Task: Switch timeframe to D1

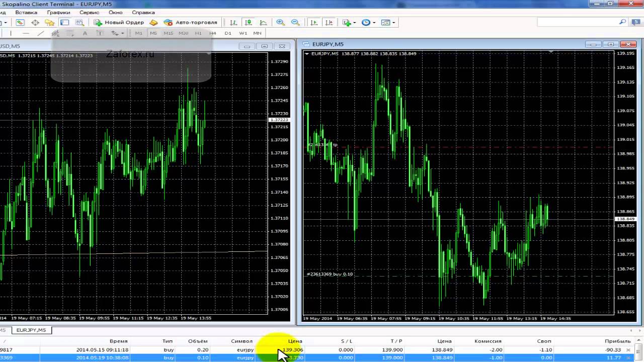Action: tap(228, 33)
